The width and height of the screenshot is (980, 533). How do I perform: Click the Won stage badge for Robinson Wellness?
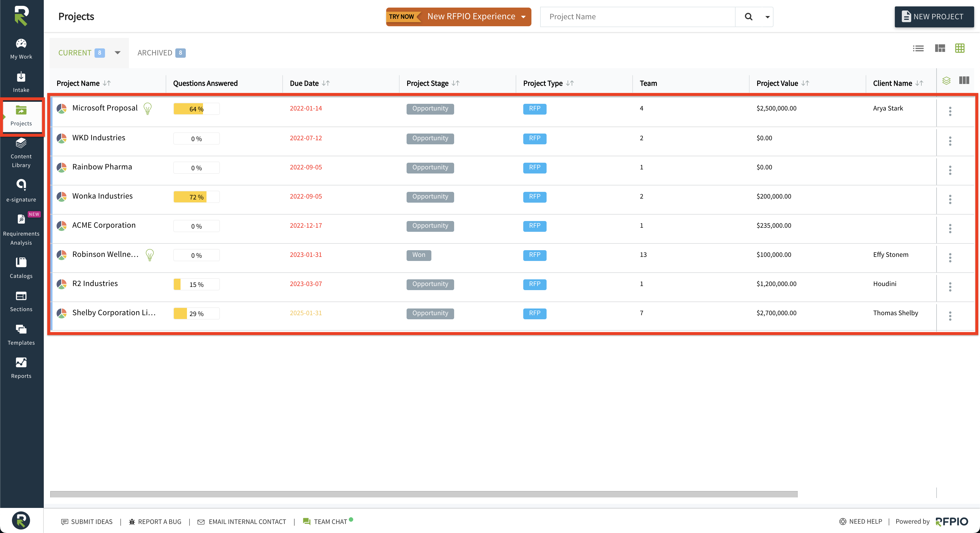tap(419, 255)
